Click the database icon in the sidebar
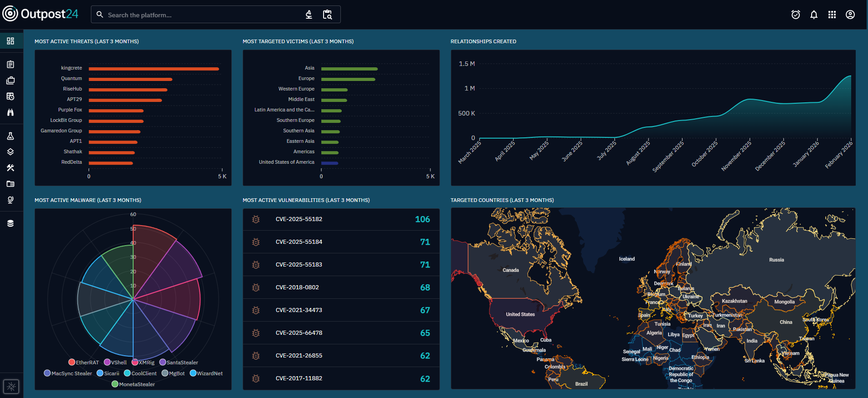The height and width of the screenshot is (398, 868). [x=10, y=223]
